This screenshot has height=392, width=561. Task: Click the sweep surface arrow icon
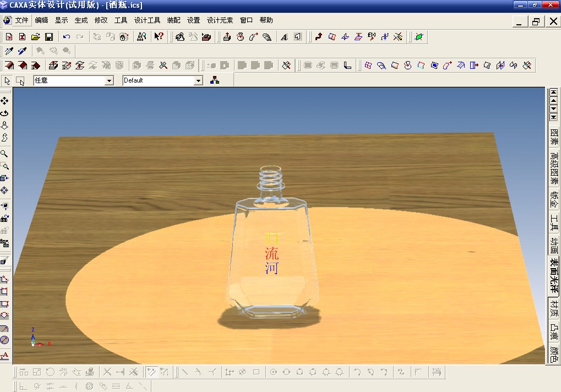pyautogui.click(x=447, y=66)
